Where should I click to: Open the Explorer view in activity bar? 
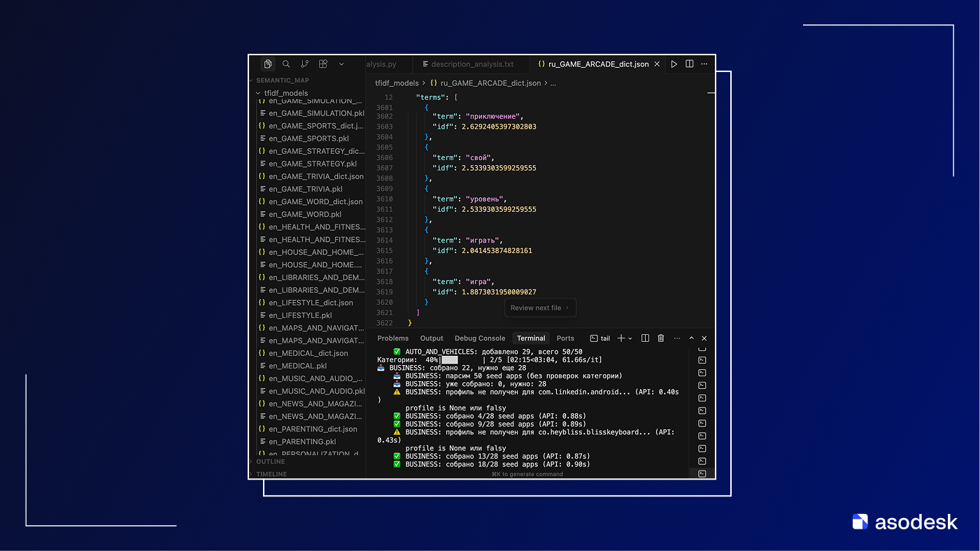[x=268, y=64]
